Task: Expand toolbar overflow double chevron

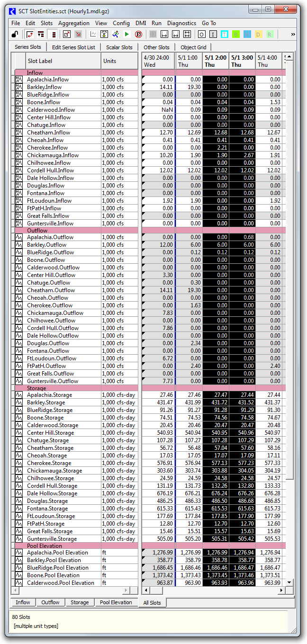Action: (293, 34)
